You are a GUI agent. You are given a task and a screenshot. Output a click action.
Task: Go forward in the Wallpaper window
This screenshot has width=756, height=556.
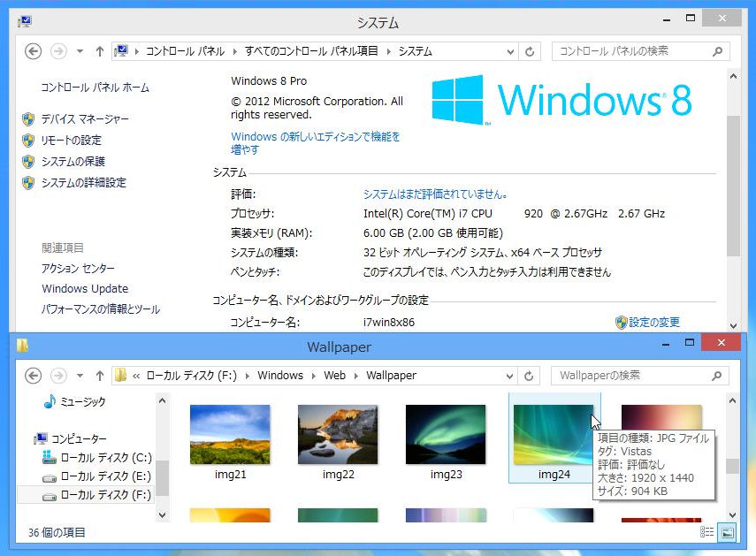(58, 376)
